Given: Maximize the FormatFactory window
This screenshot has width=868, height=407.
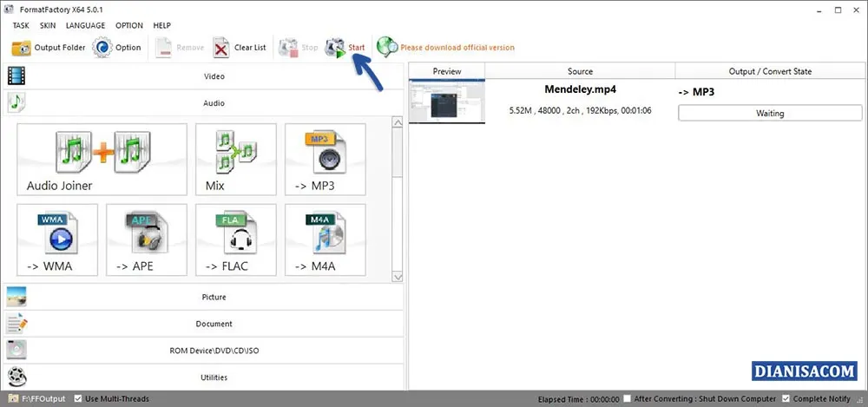Looking at the screenshot, I should tap(838, 10).
